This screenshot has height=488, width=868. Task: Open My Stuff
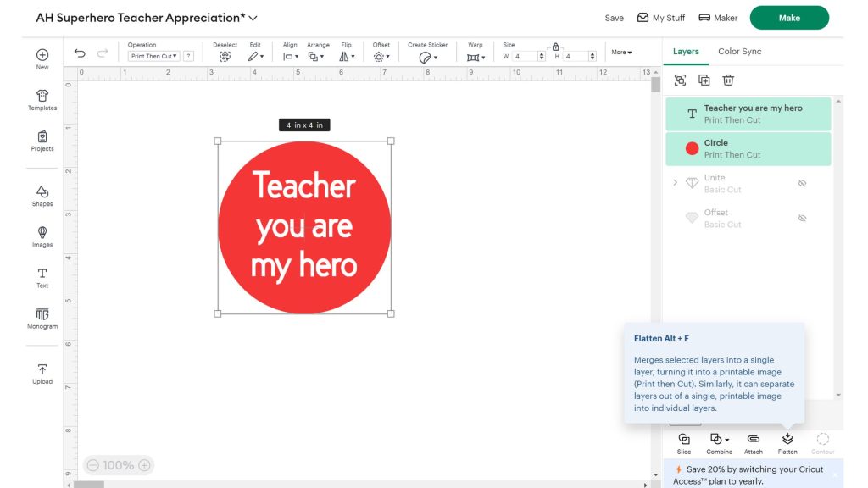(661, 18)
